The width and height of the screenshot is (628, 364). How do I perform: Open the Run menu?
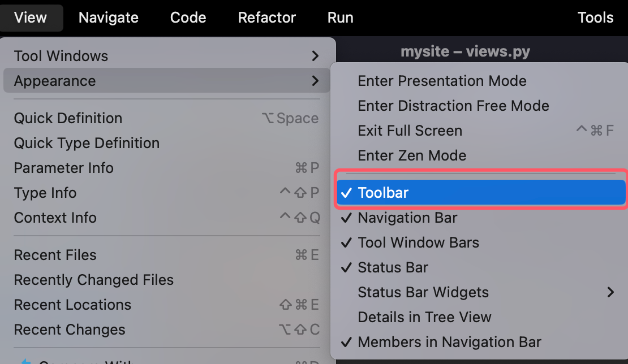pyautogui.click(x=340, y=18)
